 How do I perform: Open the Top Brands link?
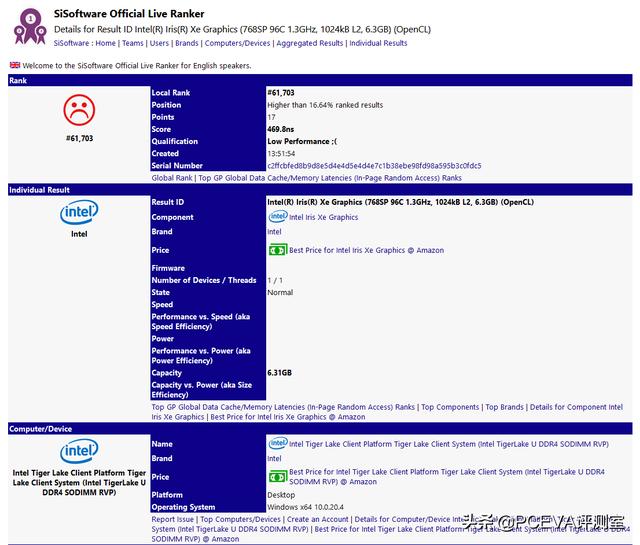[x=504, y=407]
